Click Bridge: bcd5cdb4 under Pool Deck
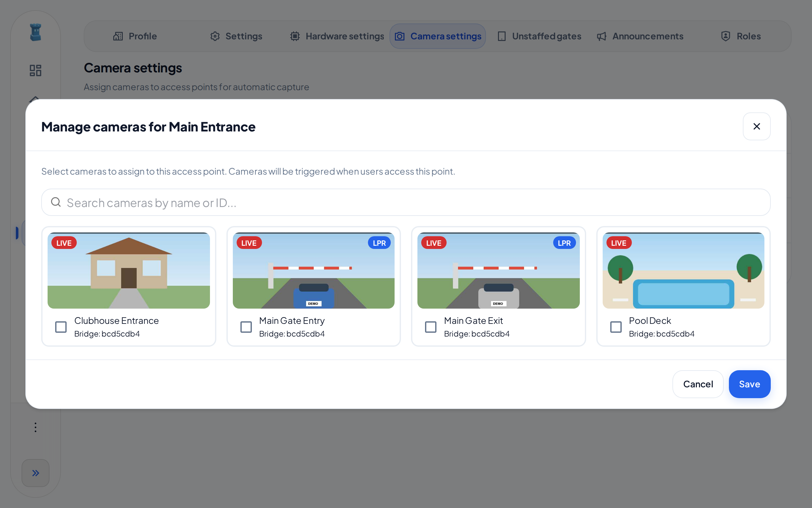 click(662, 334)
